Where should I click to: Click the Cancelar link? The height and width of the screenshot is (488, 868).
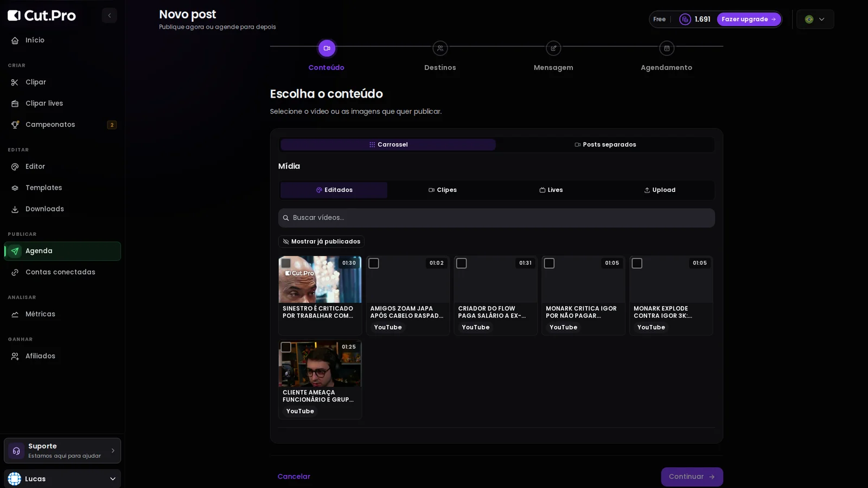tap(294, 477)
